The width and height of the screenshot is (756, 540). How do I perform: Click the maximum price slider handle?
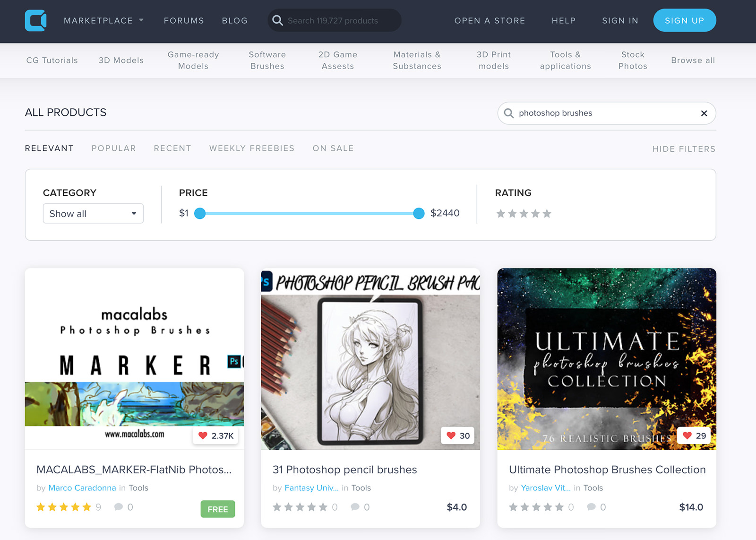click(x=419, y=214)
